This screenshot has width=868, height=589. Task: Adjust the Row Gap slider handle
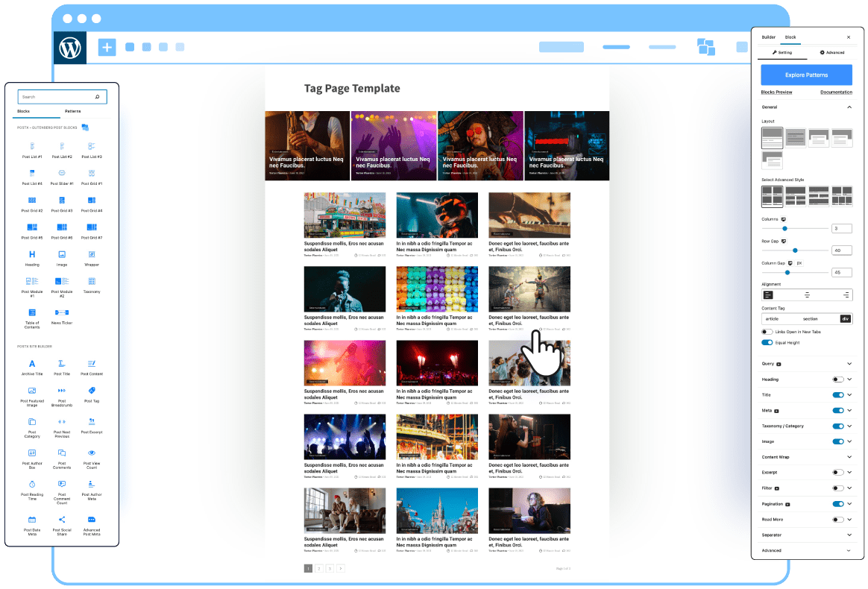pos(795,251)
